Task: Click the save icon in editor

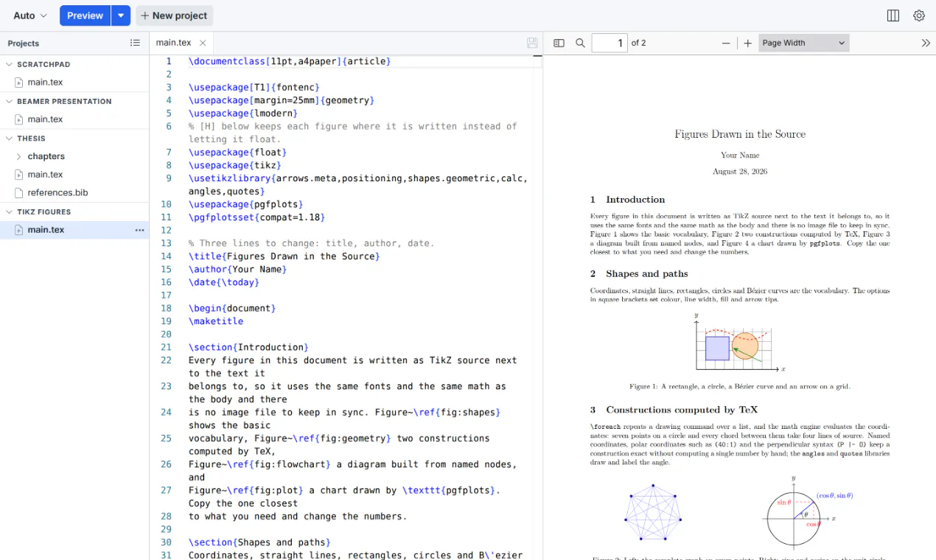Action: point(532,43)
